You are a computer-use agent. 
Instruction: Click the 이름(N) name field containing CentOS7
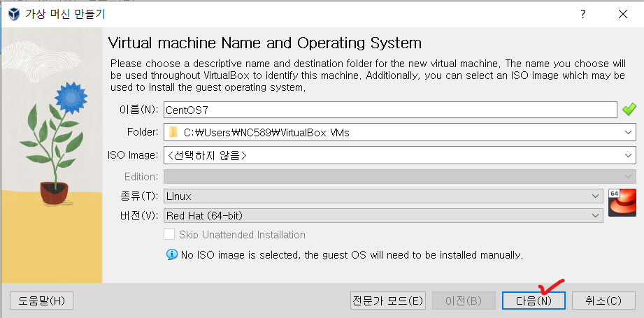(390, 110)
